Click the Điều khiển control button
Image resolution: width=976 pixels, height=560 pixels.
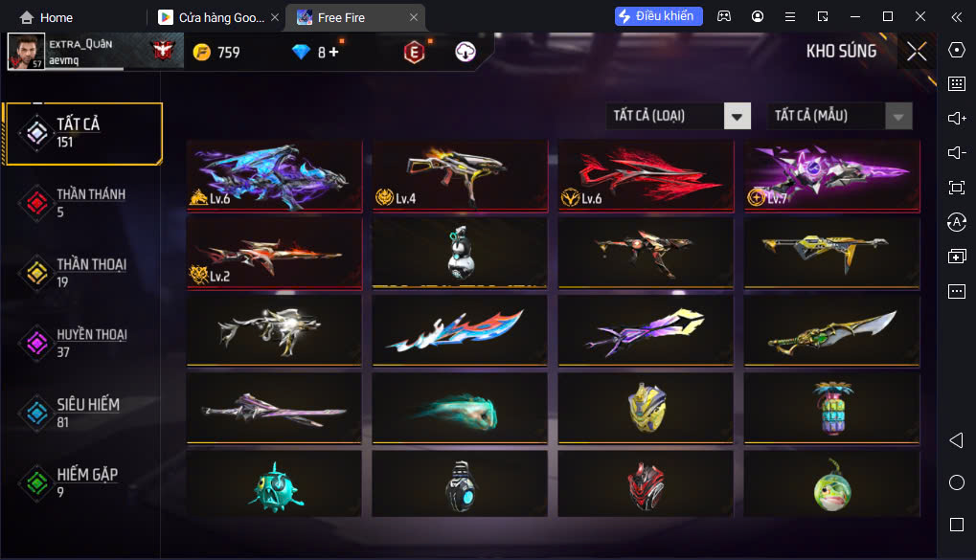click(659, 16)
